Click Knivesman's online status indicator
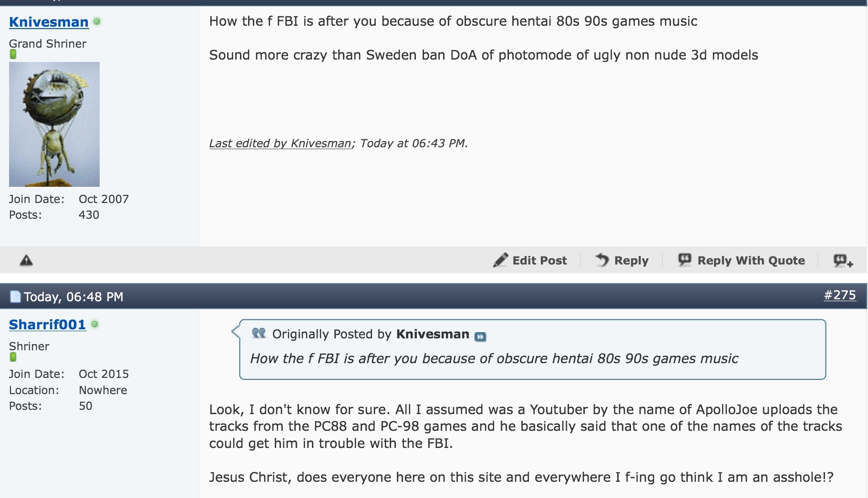 tap(97, 21)
